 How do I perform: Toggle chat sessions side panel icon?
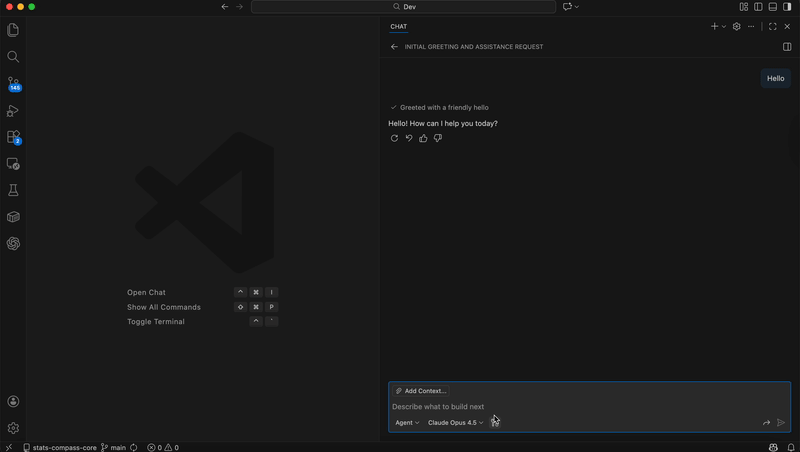point(787,46)
